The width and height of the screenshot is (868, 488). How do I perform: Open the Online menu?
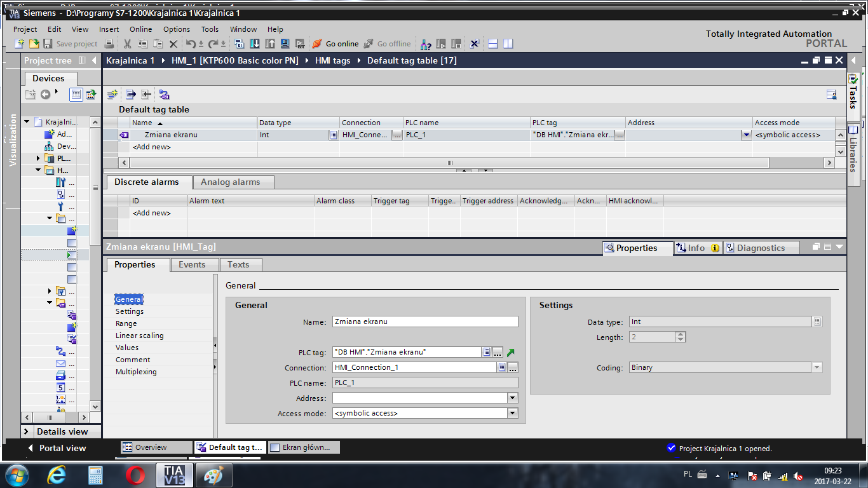141,29
